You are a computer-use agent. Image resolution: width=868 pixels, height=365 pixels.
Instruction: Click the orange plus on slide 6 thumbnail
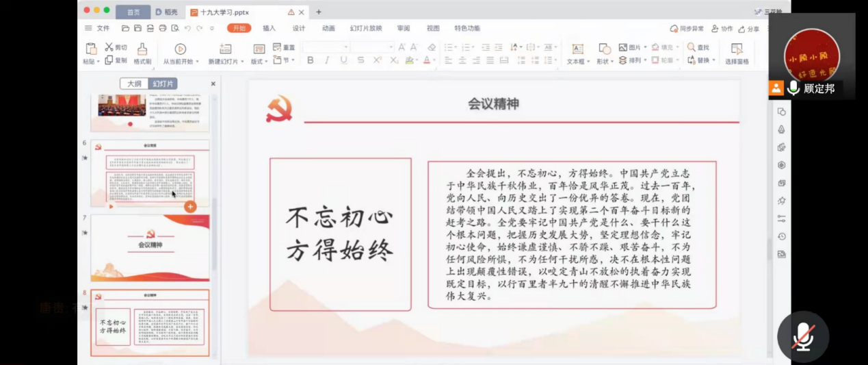pos(190,206)
